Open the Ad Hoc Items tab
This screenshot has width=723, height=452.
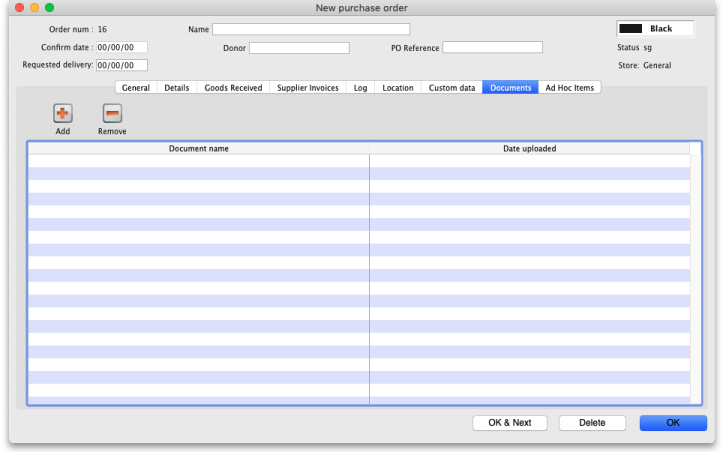click(x=569, y=88)
